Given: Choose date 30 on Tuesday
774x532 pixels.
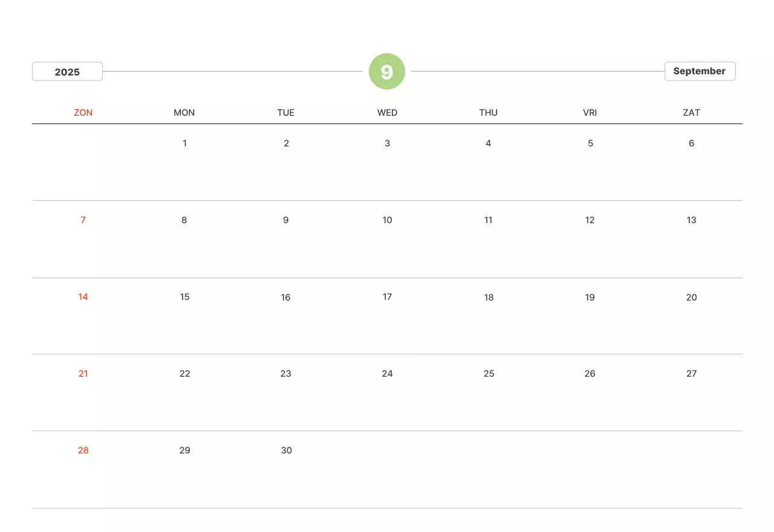Looking at the screenshot, I should pos(286,450).
